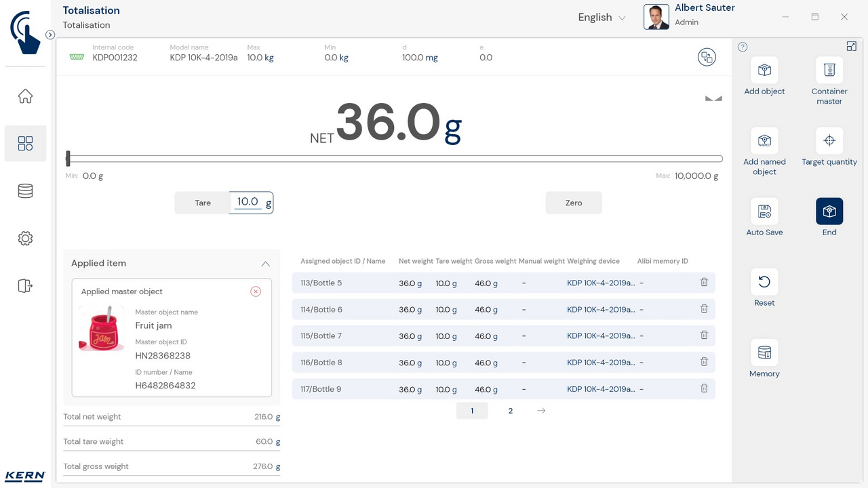Open the Home sidebar item
The width and height of the screenshot is (868, 488).
tap(25, 96)
